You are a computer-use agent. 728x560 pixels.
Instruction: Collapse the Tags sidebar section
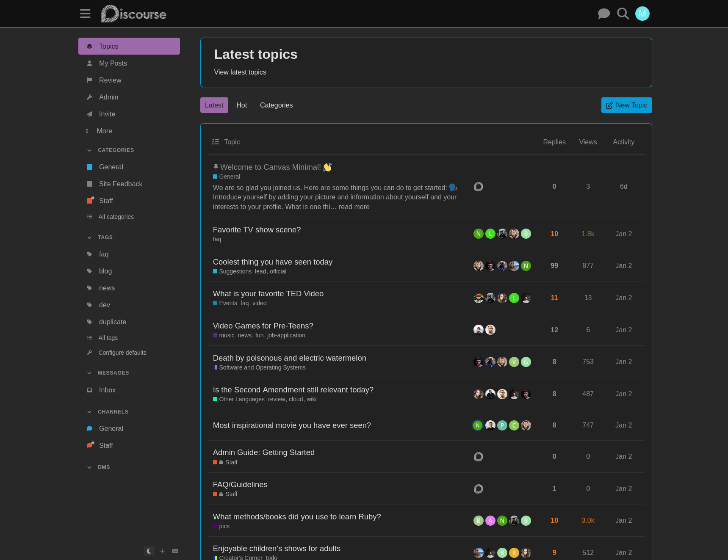(x=89, y=237)
